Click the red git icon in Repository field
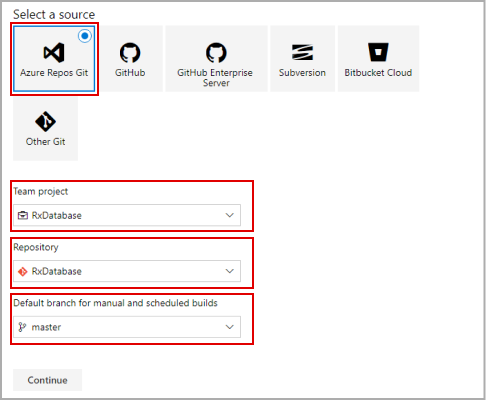 (23, 271)
